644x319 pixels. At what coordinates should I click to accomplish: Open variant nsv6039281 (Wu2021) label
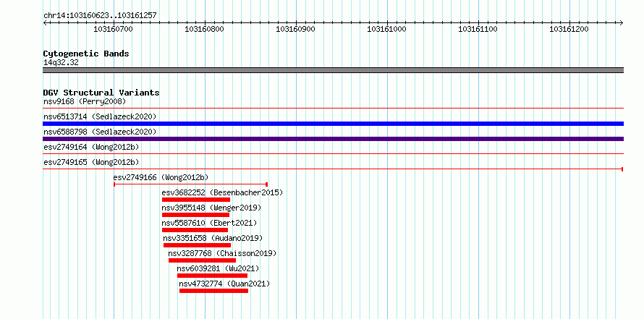coord(218,268)
